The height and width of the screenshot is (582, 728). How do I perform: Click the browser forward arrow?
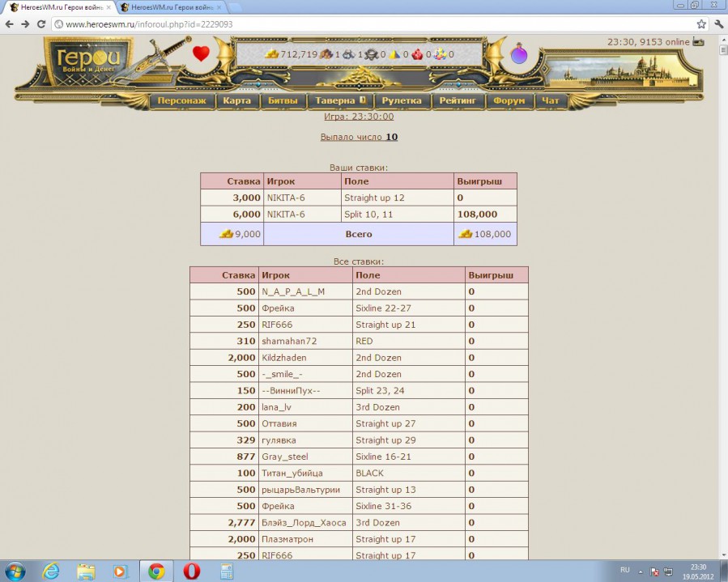(x=25, y=24)
